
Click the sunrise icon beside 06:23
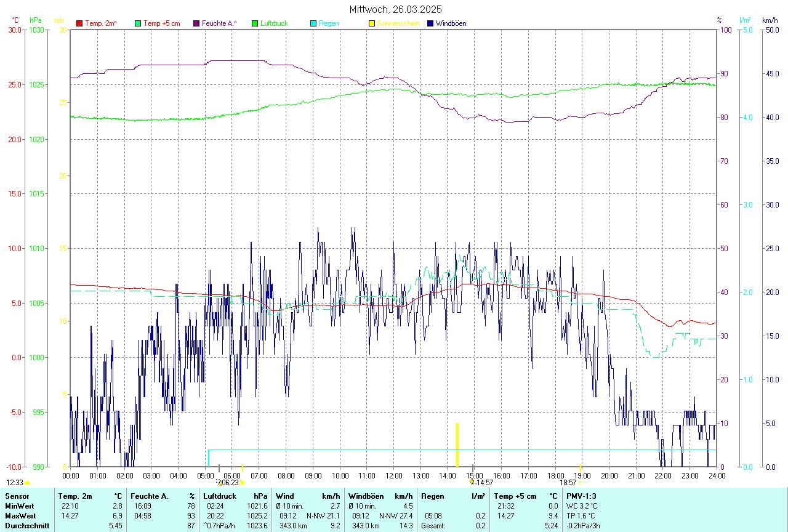click(x=243, y=483)
